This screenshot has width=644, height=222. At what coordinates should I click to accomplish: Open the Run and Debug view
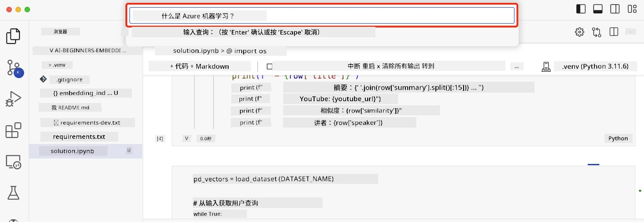(x=13, y=99)
